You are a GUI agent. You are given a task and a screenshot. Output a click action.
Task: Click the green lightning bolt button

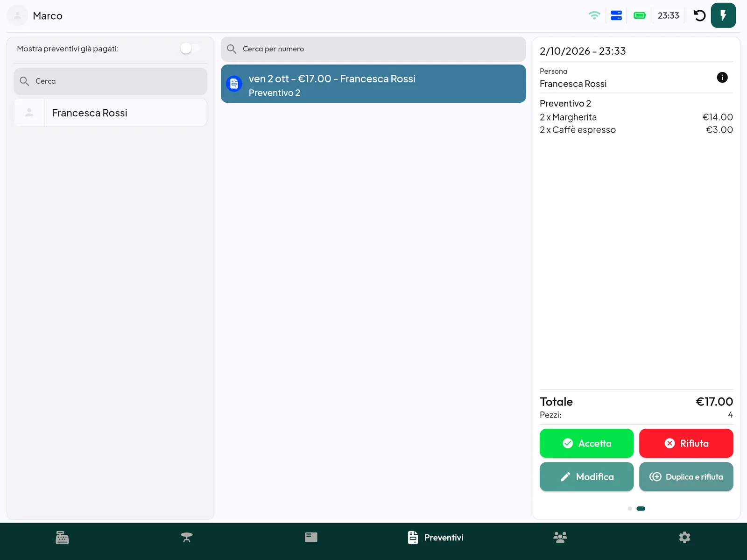pyautogui.click(x=723, y=15)
